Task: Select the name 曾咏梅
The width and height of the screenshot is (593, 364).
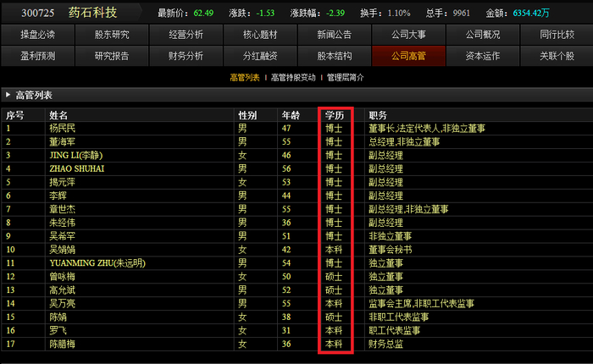Action: pyautogui.click(x=63, y=277)
